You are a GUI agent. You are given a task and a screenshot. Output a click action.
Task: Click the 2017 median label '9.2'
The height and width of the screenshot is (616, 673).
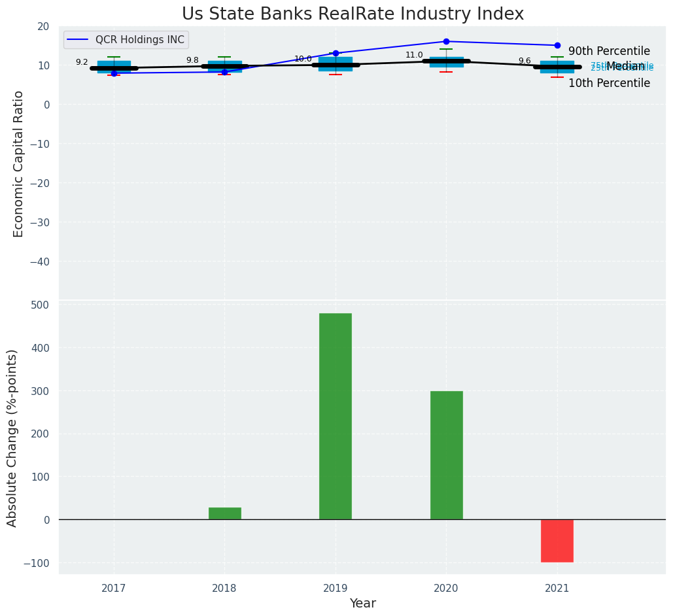(x=82, y=62)
